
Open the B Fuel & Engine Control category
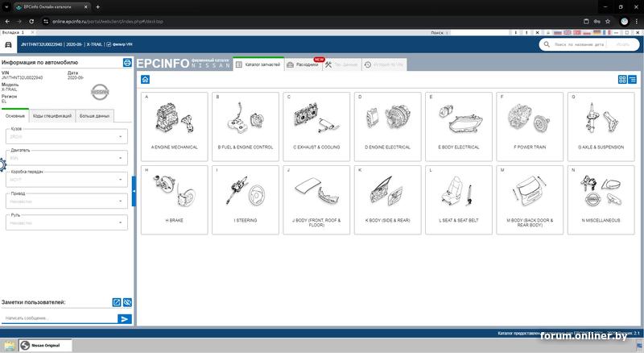(x=246, y=127)
